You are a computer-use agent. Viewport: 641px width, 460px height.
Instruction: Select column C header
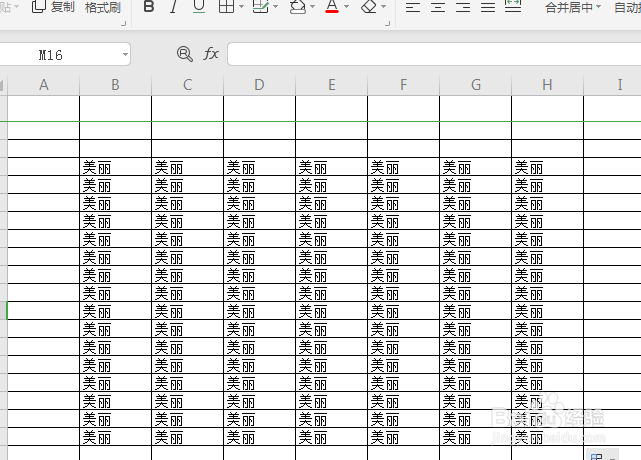click(187, 85)
